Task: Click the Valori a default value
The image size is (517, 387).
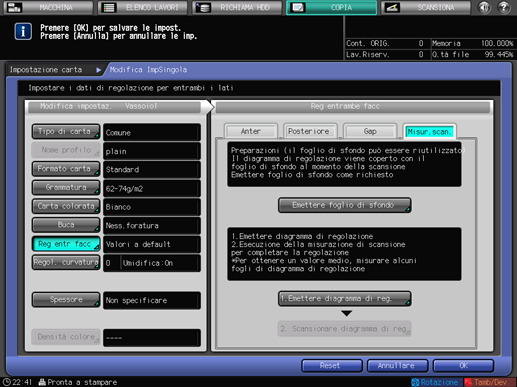Action: 152,244
